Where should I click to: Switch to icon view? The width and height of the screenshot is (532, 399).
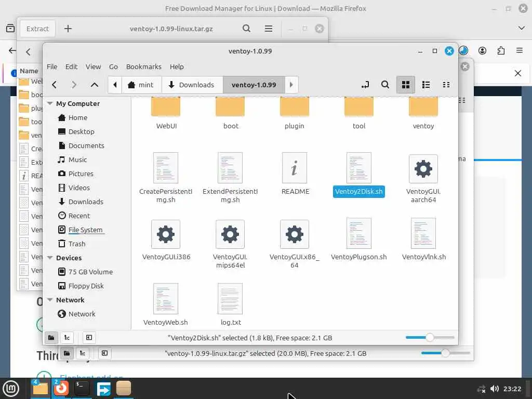tap(406, 85)
